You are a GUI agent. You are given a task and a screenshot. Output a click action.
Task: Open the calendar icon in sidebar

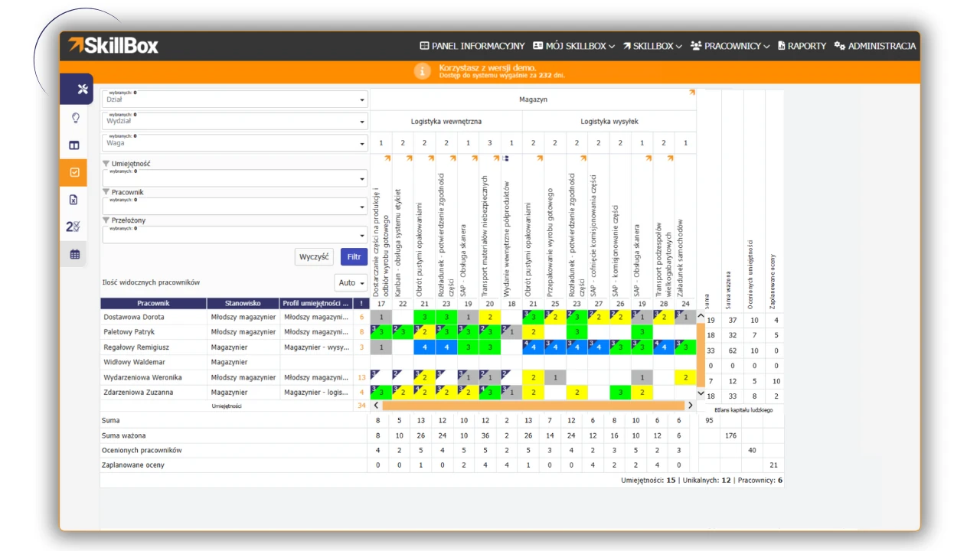pos(74,255)
